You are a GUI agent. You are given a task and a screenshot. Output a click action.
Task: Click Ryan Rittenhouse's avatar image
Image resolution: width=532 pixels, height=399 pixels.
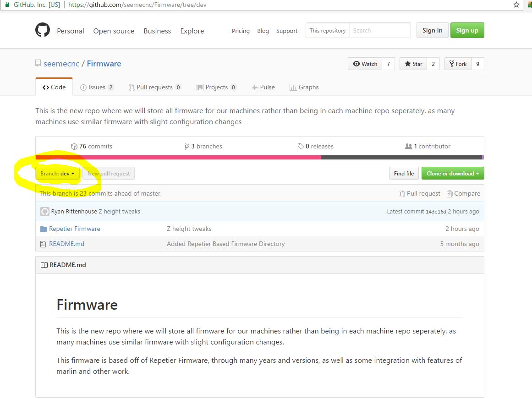point(45,212)
